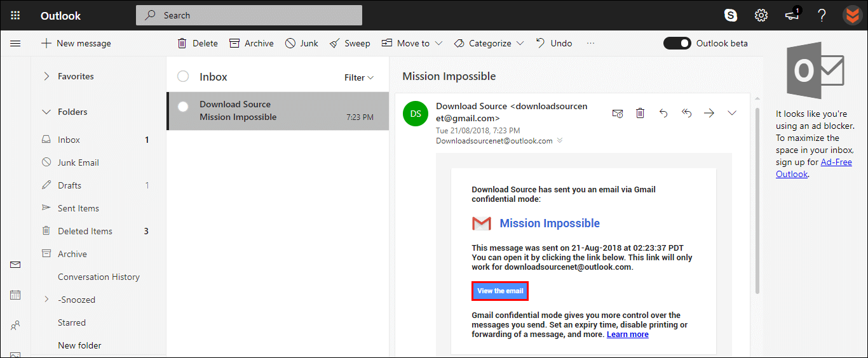Collapse the Folders section
The width and height of the screenshot is (868, 358).
pos(46,112)
